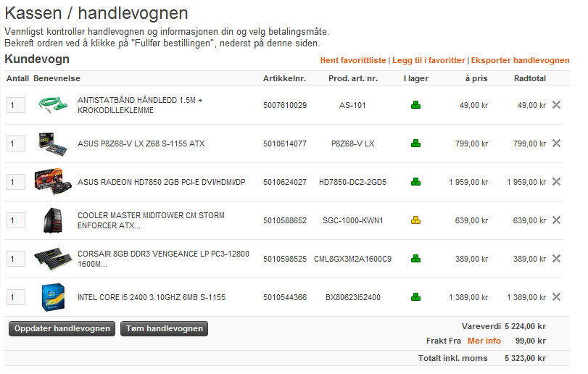Click green stock icon for ASUS RADEON HD7850
The width and height of the screenshot is (588, 374).
pos(416,182)
